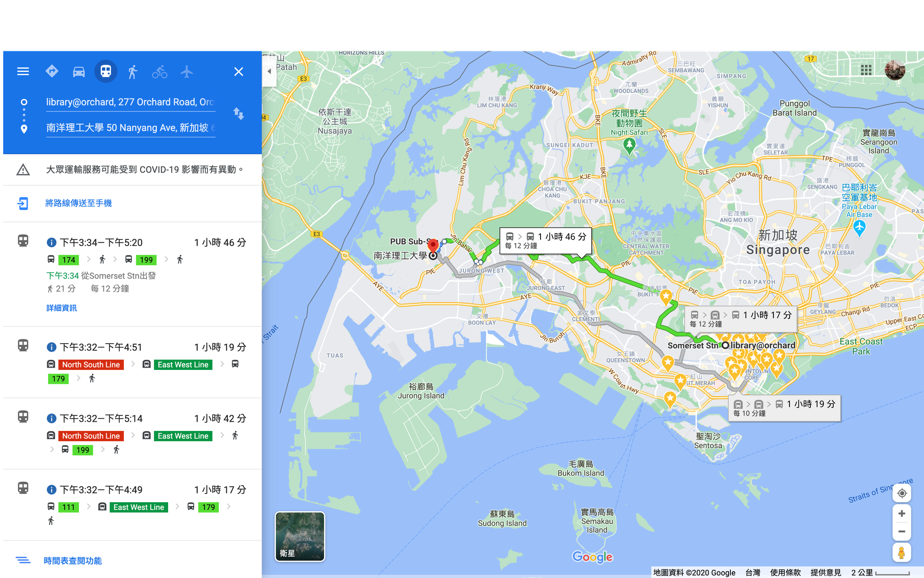Viewport: 924px width, 578px height.
Task: Open 詳細資訊 for the 174 bus route
Action: tap(61, 308)
